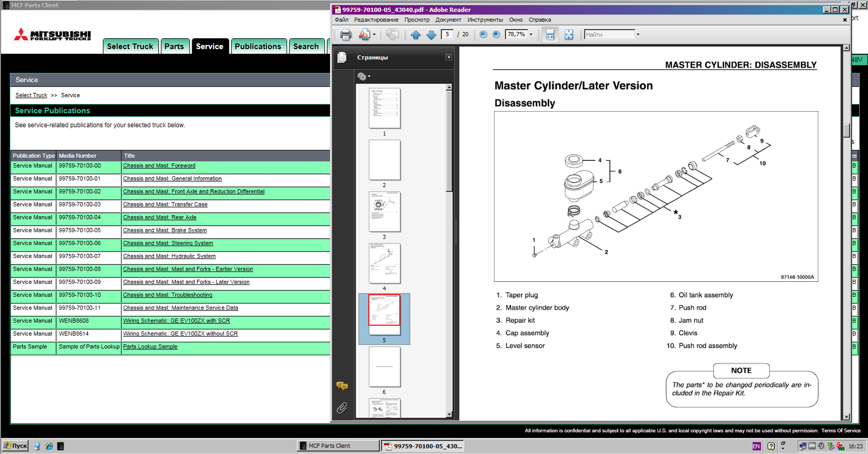Open the comments panel speech bubble icon

click(342, 386)
